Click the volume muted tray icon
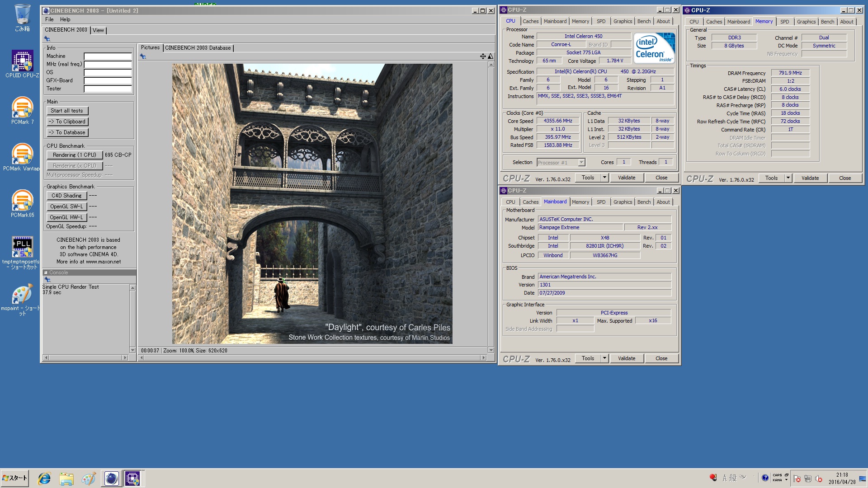The height and width of the screenshot is (488, 868). pyautogui.click(x=818, y=479)
